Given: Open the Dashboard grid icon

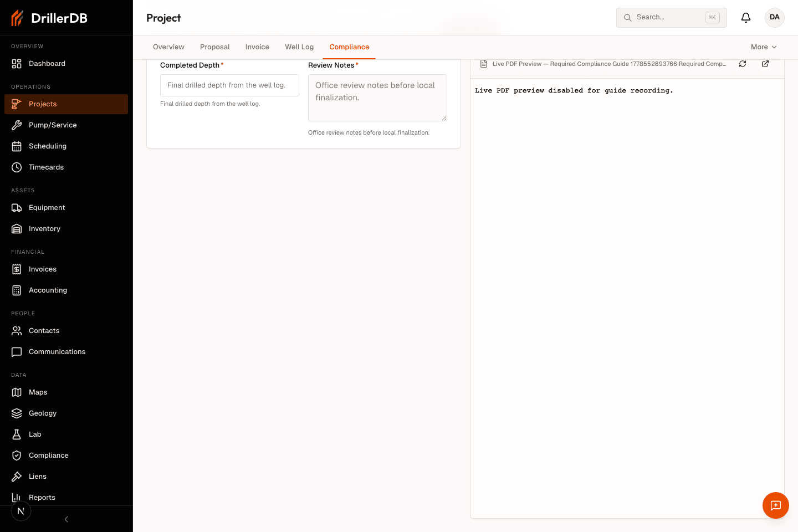Looking at the screenshot, I should [17, 64].
